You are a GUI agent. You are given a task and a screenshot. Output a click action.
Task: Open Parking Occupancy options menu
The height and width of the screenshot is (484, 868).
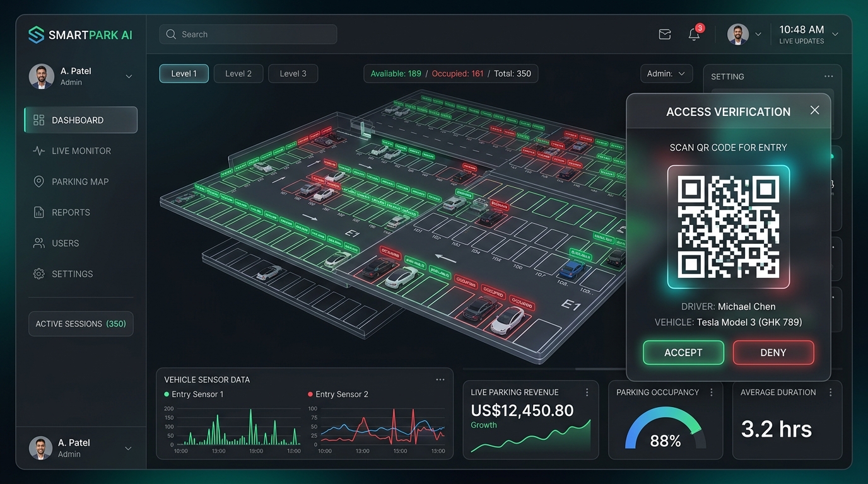point(712,392)
